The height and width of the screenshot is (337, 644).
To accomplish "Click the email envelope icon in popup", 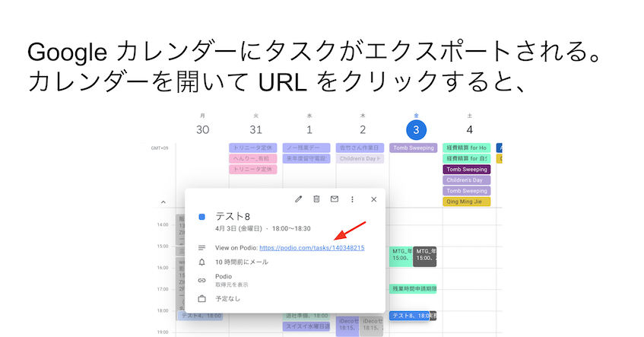I will [335, 199].
